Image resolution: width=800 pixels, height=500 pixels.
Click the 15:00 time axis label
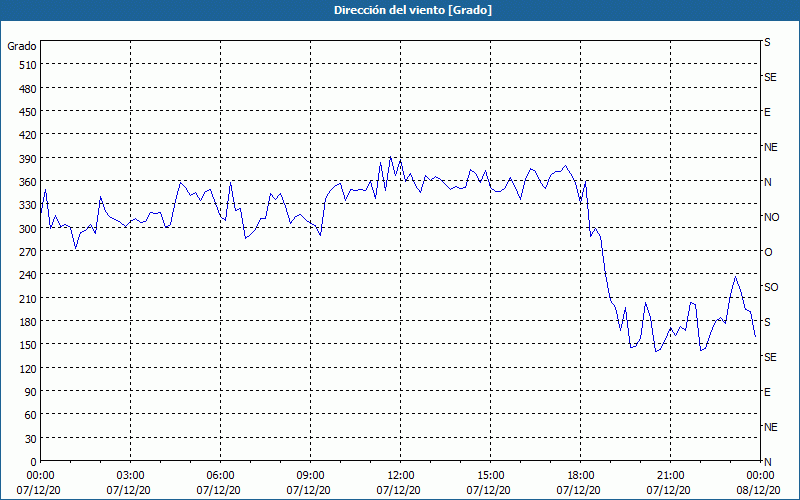[490, 476]
